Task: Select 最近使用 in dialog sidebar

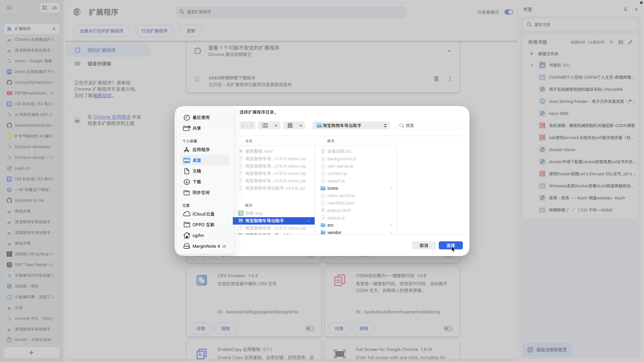Action: [205, 117]
